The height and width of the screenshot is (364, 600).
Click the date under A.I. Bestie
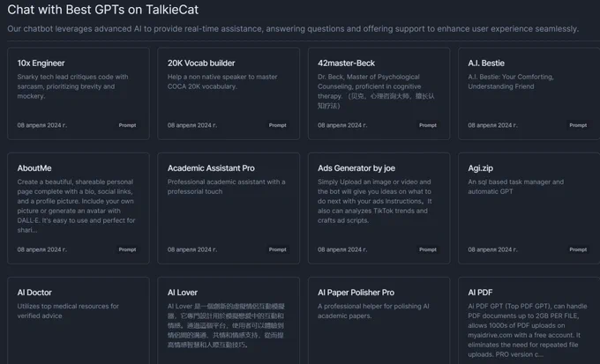492,125
